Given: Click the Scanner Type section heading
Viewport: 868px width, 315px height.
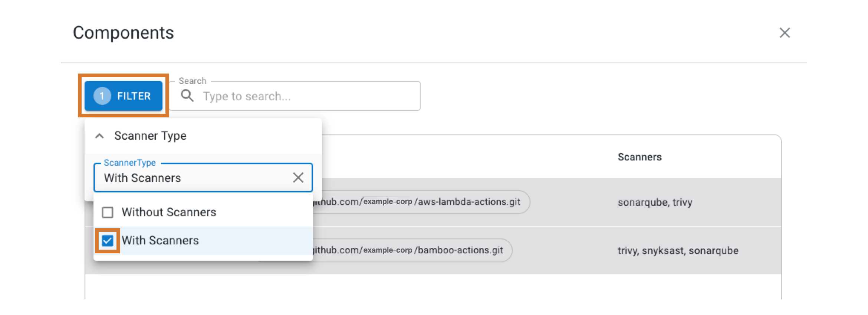Looking at the screenshot, I should click(150, 136).
